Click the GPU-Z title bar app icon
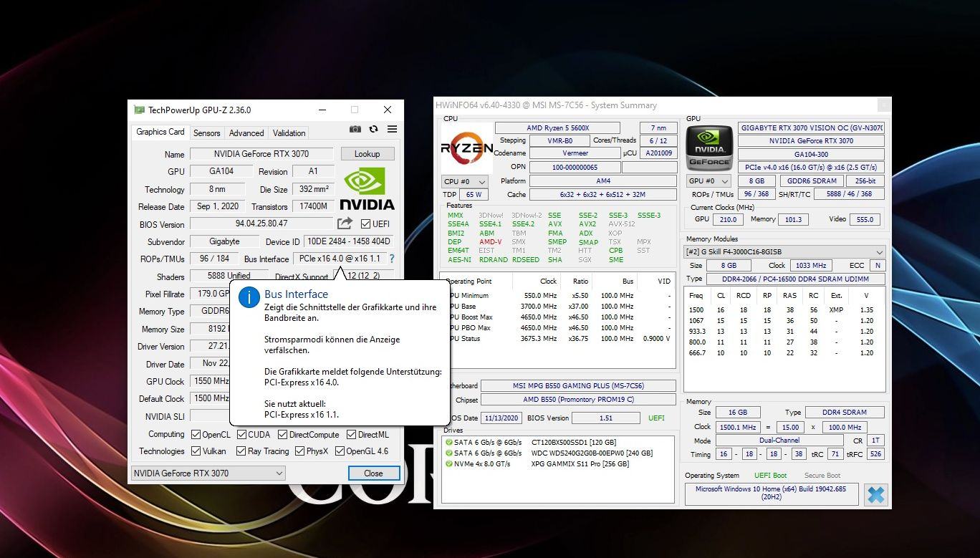 139,110
